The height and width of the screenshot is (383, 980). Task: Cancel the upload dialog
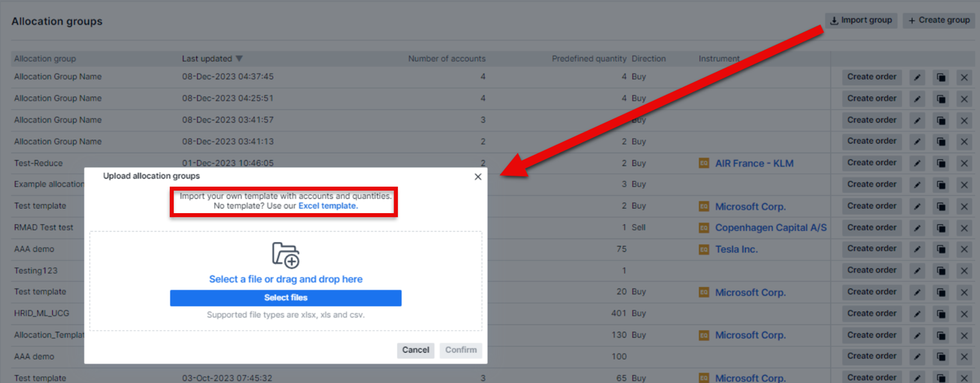pos(415,350)
